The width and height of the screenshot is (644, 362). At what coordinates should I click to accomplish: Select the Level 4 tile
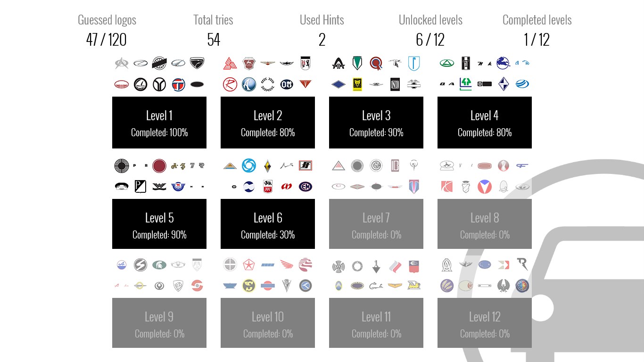485,123
